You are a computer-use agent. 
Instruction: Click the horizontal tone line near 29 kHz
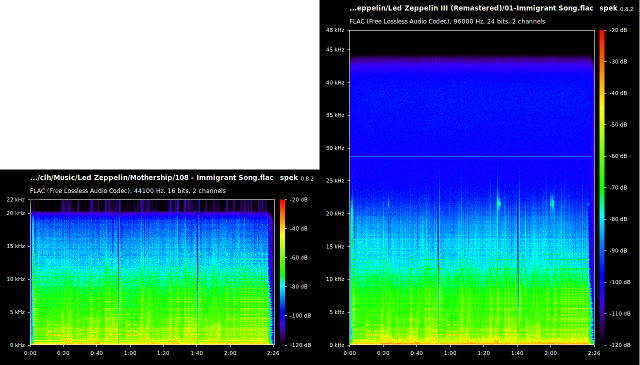tap(471, 156)
